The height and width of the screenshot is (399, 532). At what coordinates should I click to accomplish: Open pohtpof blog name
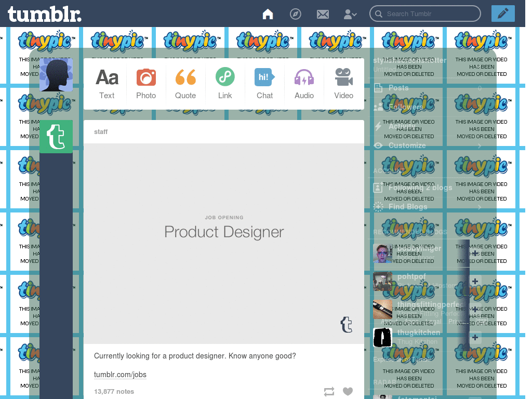tap(411, 277)
